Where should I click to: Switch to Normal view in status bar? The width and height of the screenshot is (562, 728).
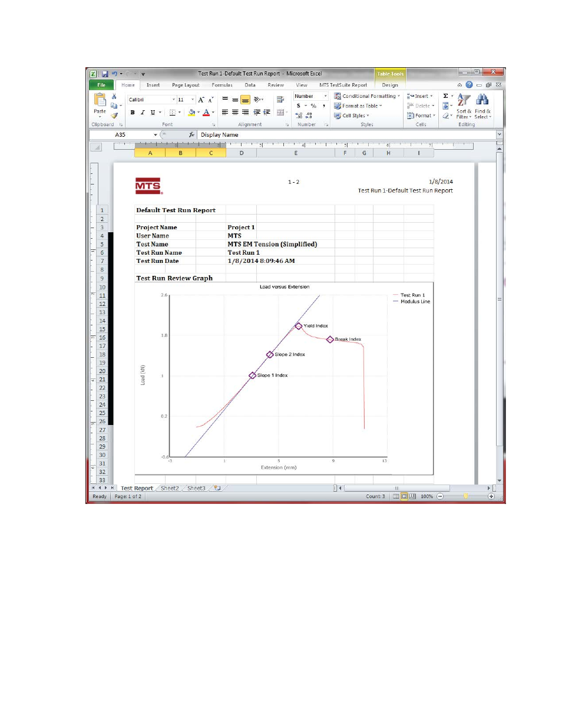coord(396,496)
